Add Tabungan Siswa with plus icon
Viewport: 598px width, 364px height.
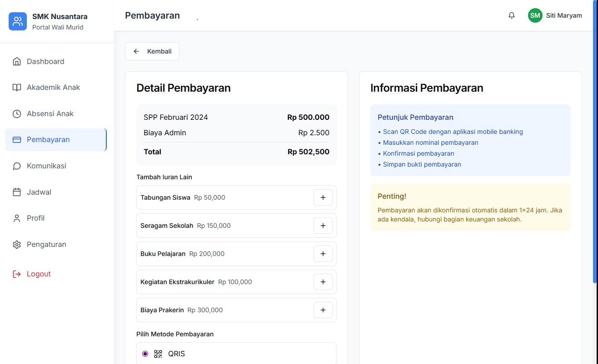323,197
